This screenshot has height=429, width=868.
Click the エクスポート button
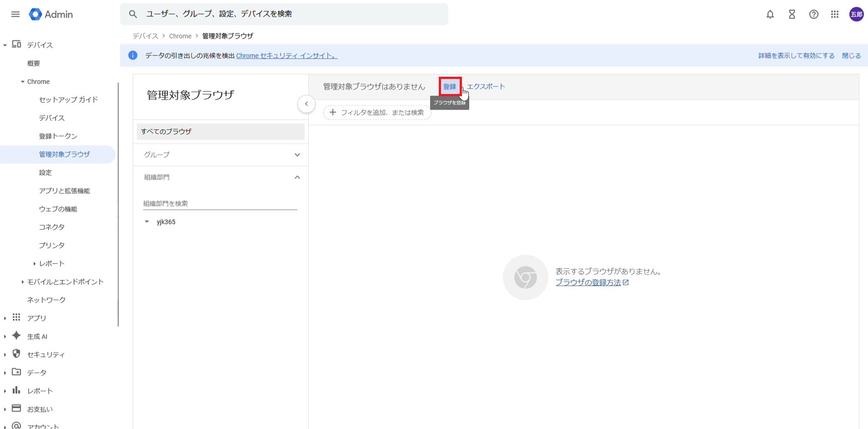point(486,87)
